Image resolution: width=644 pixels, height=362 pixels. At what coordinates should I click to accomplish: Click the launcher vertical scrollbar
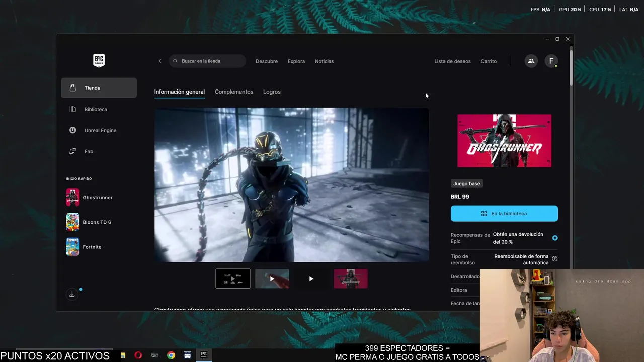[x=571, y=67]
